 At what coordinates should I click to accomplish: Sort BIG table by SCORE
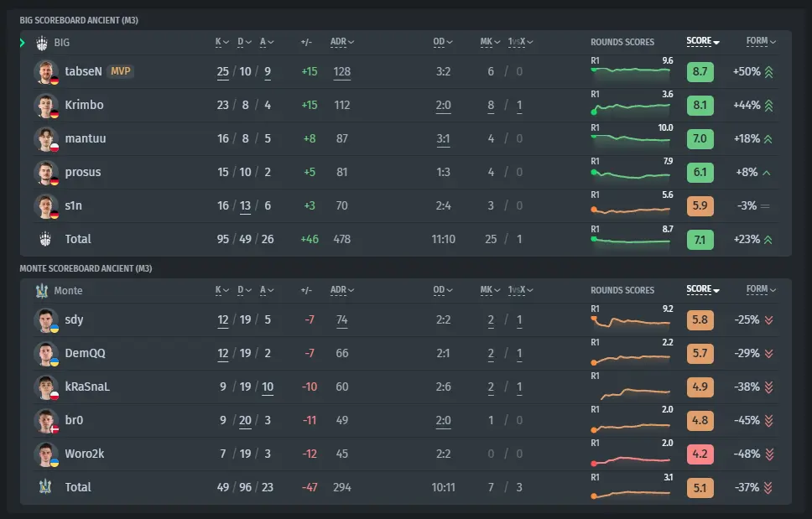click(x=703, y=41)
